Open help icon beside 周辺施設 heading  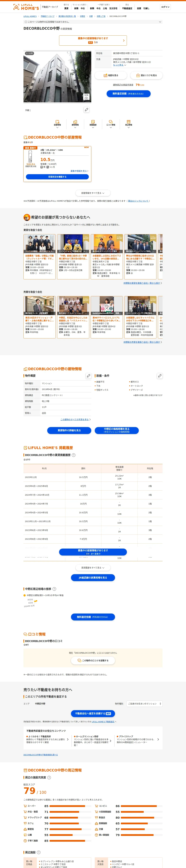click(x=39, y=852)
